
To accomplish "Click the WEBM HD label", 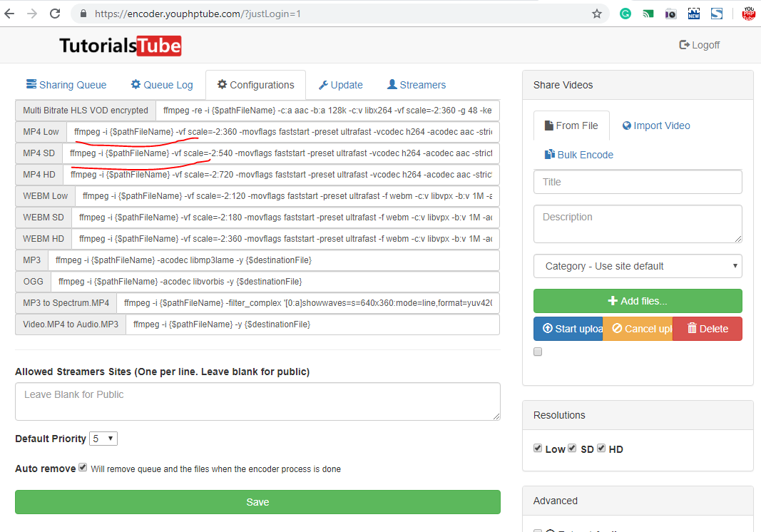I will click(x=44, y=239).
